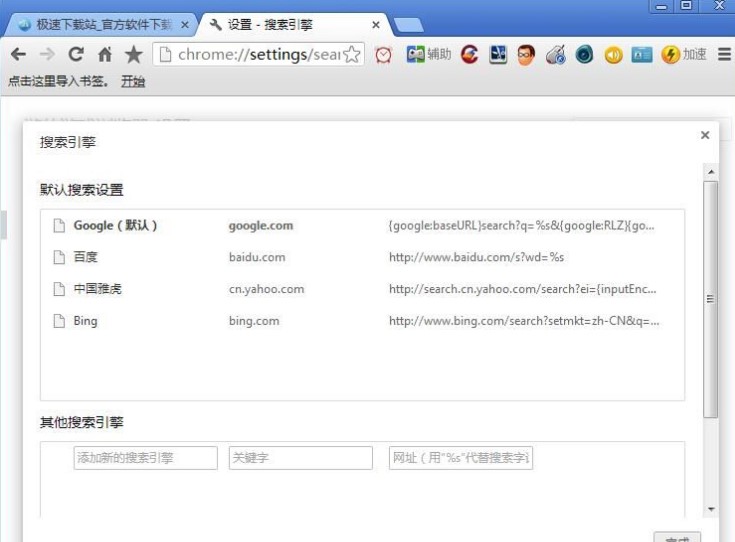The height and width of the screenshot is (542, 735).
Task: Click the 关键字 keyword field
Action: pos(300,458)
